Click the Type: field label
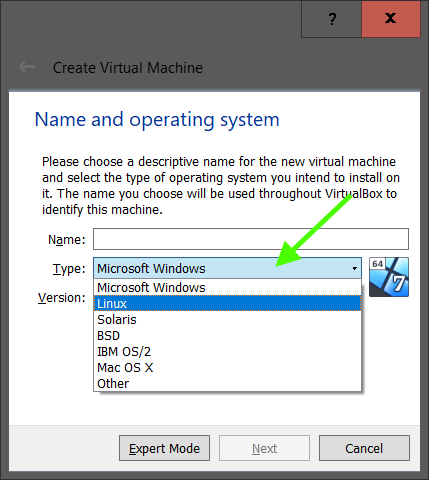 tap(69, 269)
